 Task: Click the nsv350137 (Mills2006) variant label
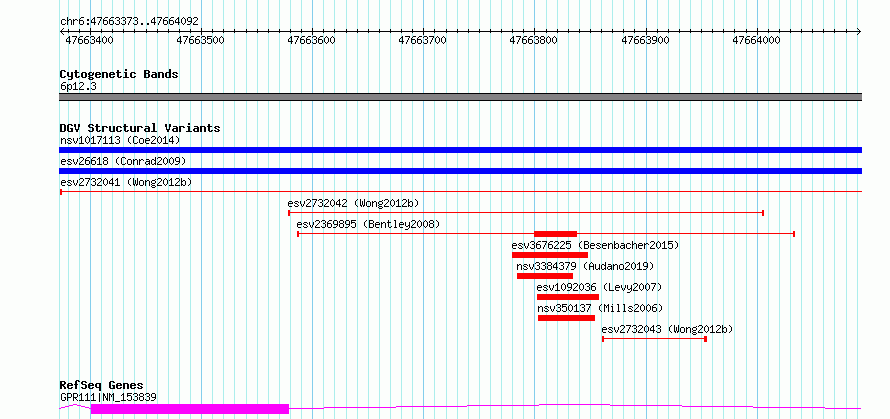pyautogui.click(x=600, y=308)
